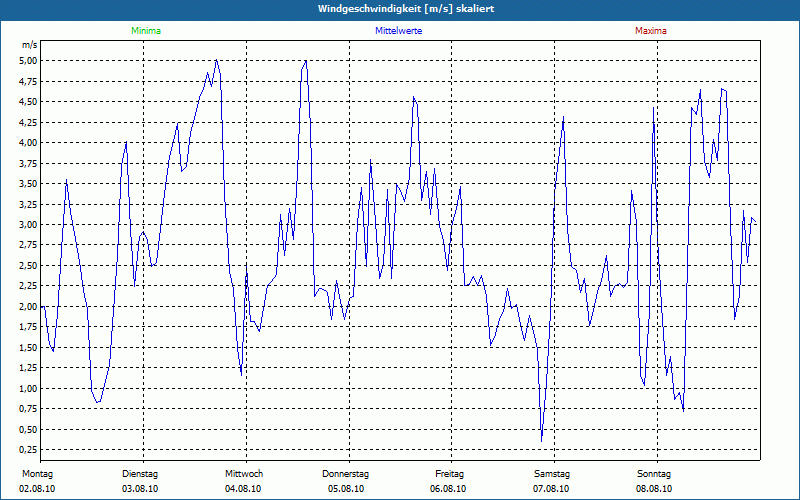Click the 3,75 y-axis value

click(x=28, y=163)
